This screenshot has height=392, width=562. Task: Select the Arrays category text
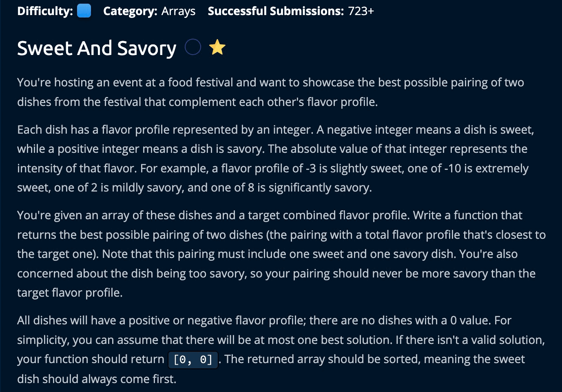coord(178,11)
